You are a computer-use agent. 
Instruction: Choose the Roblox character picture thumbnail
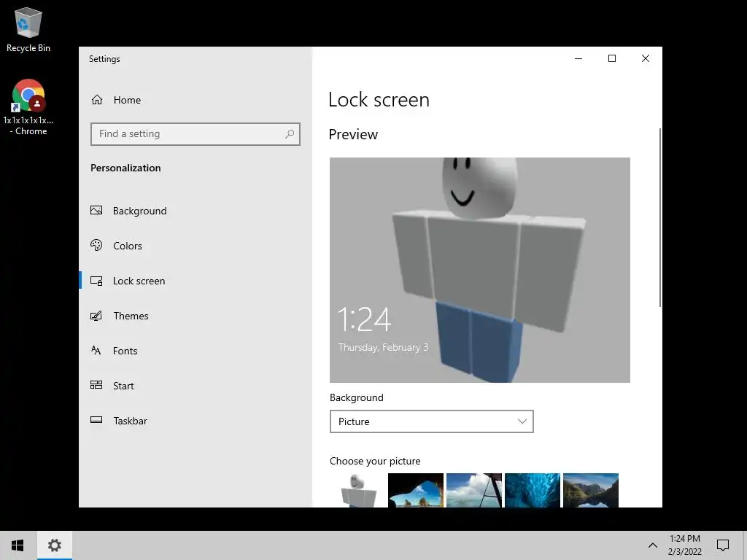[x=357, y=490]
